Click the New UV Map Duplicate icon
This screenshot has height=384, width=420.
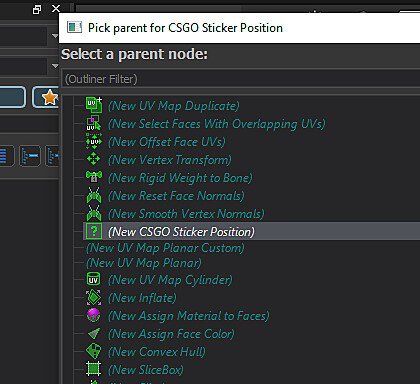click(94, 105)
